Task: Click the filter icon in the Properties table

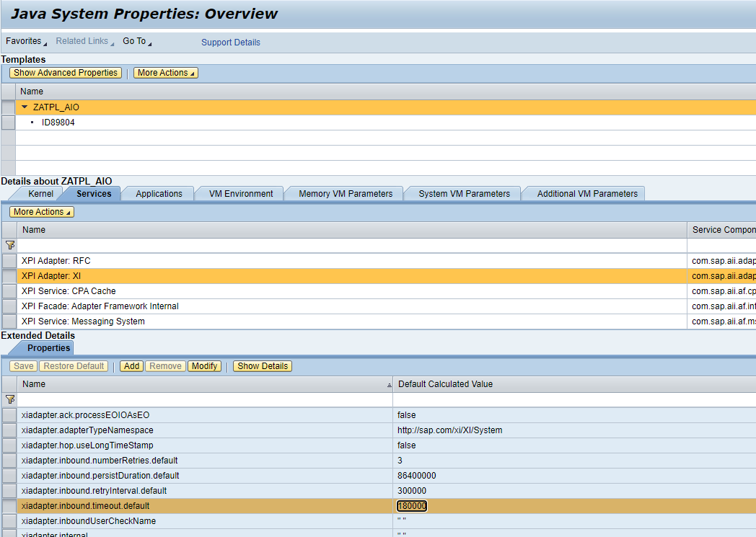Action: [x=10, y=399]
